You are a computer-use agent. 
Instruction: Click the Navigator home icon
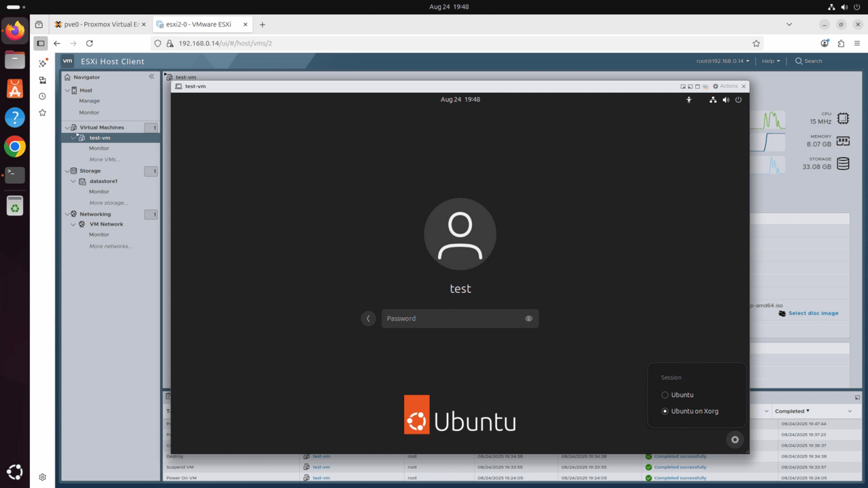click(x=67, y=77)
